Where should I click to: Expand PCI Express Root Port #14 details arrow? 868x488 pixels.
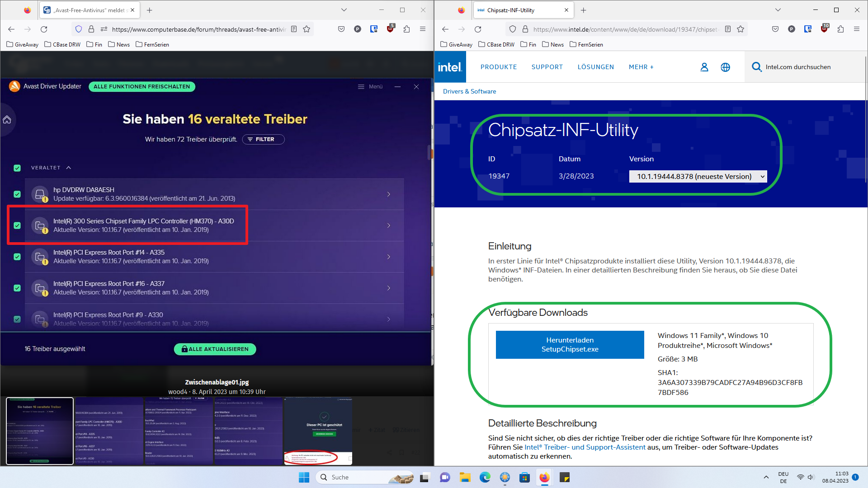[388, 257]
